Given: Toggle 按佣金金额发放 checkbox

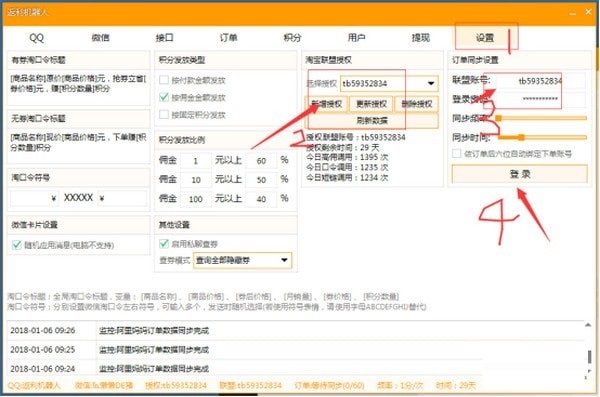Looking at the screenshot, I should click(x=164, y=97).
